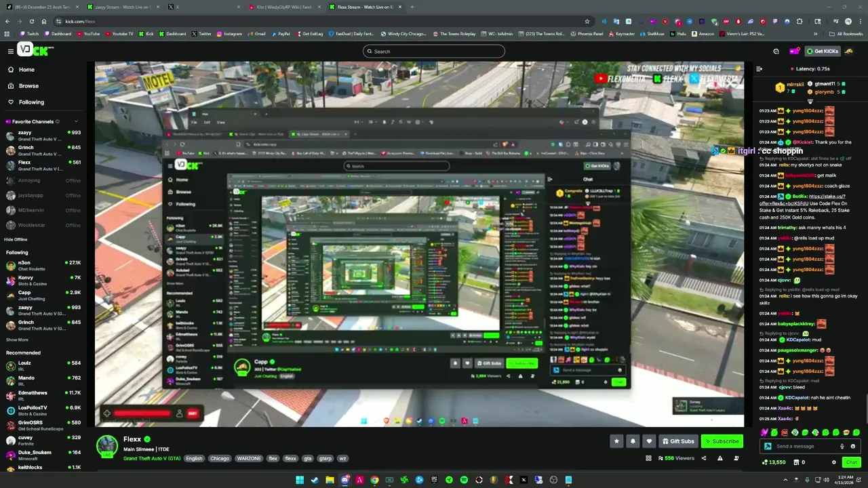This screenshot has width=868, height=488.
Task: Select the gtarp stream tag
Action: 325,458
